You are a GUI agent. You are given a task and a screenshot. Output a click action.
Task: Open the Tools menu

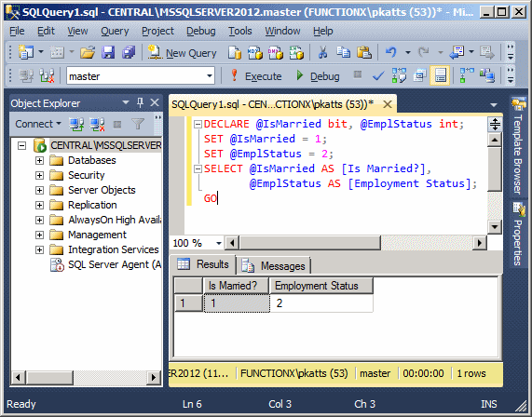click(239, 31)
